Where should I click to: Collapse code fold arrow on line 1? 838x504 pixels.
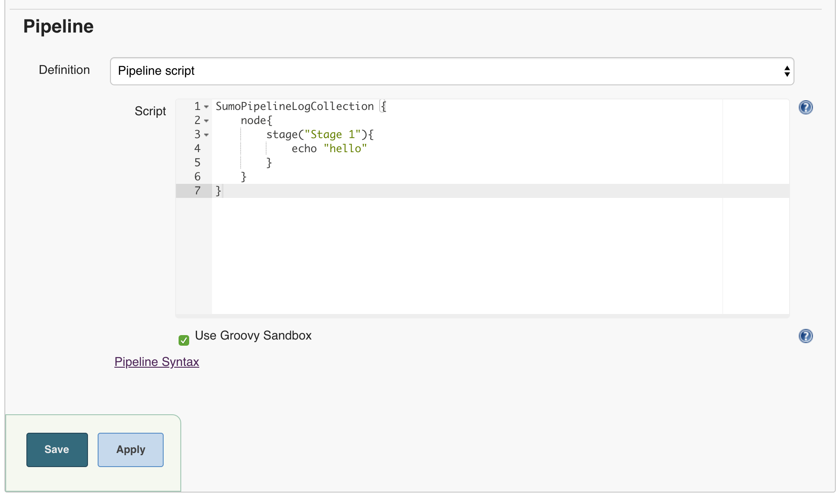pyautogui.click(x=206, y=107)
